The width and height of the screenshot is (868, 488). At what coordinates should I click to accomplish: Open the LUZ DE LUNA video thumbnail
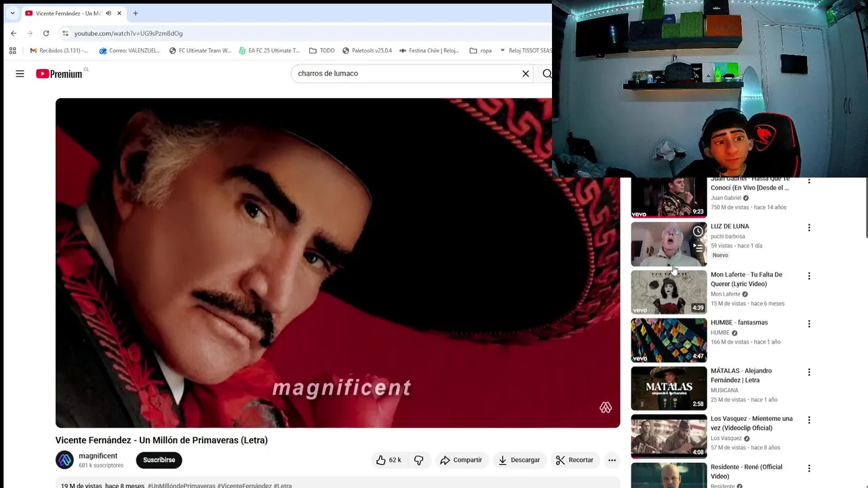(669, 244)
